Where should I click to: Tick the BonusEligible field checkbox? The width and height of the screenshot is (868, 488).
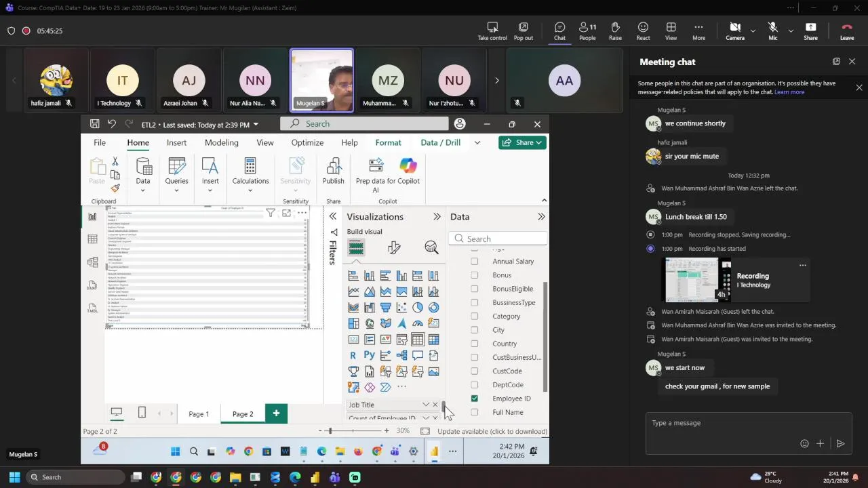pyautogui.click(x=475, y=289)
